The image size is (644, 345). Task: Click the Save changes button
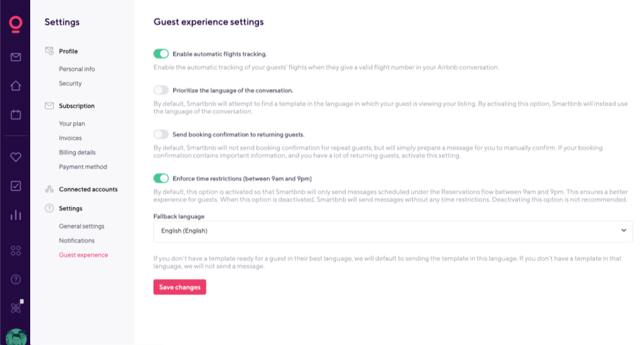point(180,287)
